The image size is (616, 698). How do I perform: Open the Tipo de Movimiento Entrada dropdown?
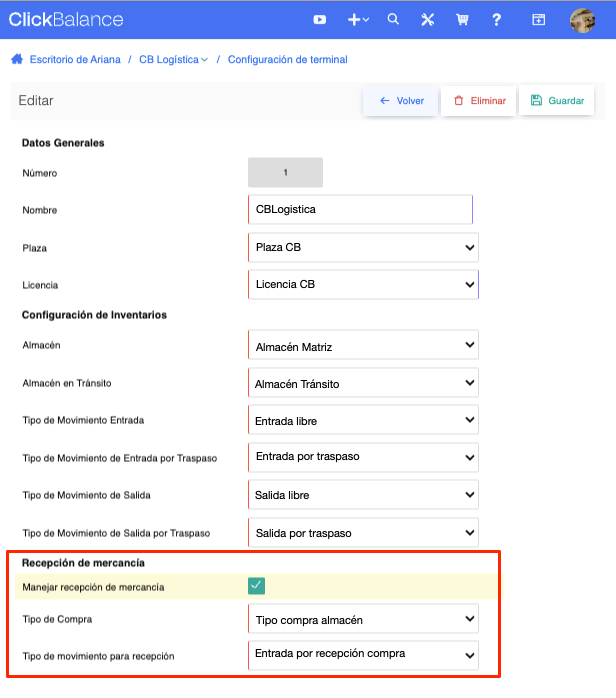363,420
